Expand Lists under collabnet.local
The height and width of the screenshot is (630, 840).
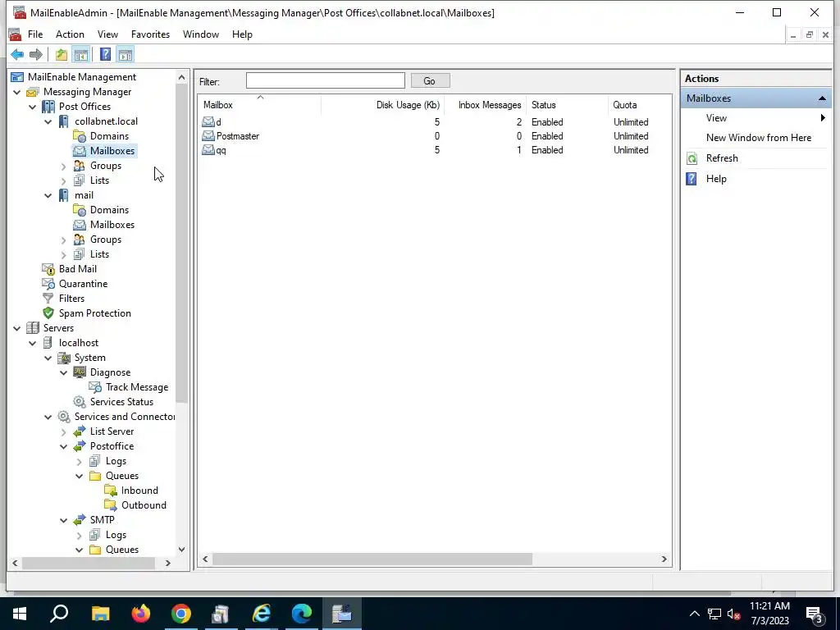coord(64,180)
